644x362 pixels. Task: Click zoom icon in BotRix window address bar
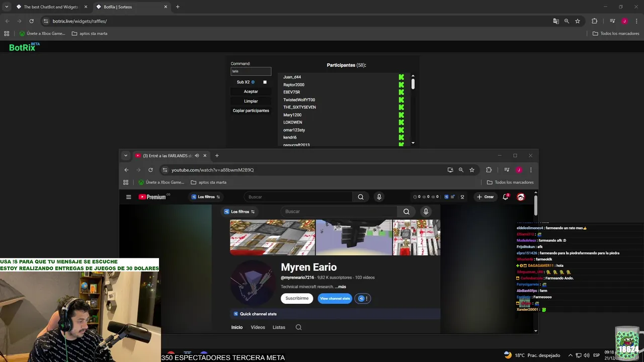click(567, 21)
